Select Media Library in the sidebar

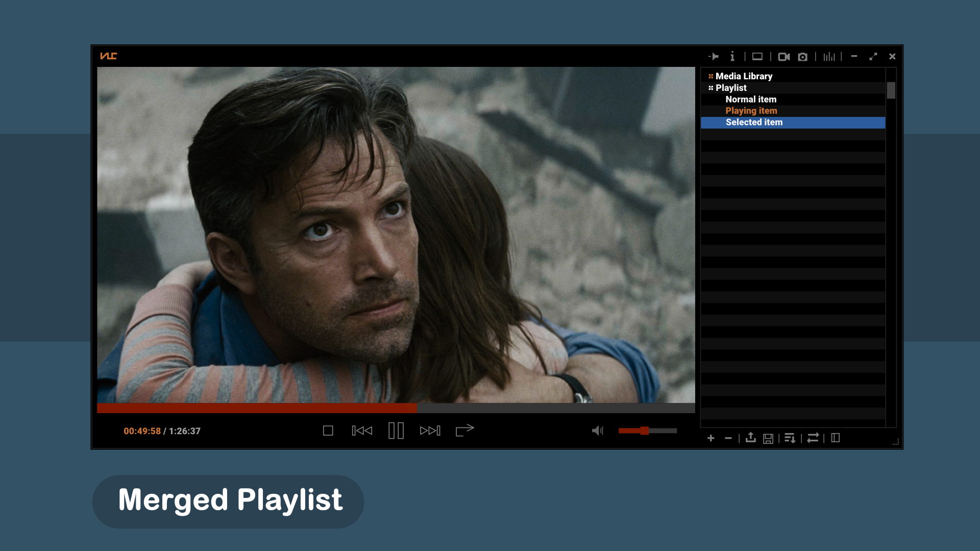click(x=744, y=76)
